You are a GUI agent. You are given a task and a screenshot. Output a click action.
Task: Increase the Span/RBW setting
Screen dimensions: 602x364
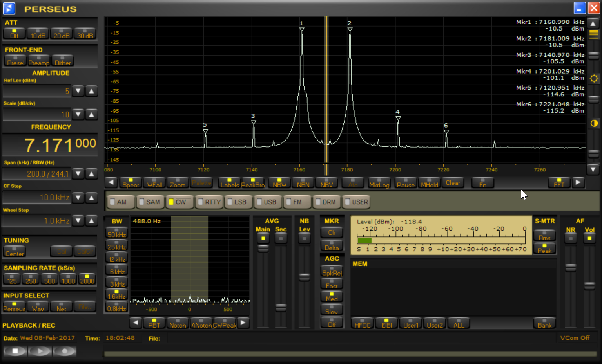91,174
